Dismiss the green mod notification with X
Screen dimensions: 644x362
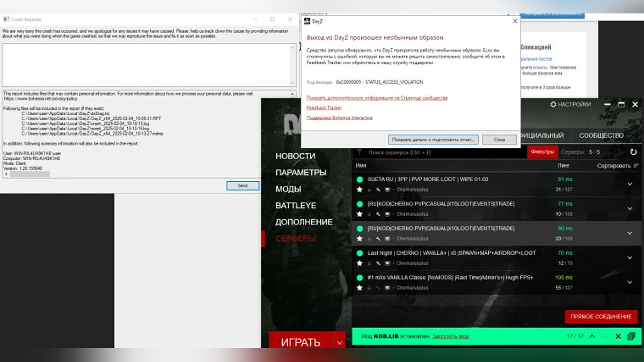618,336
